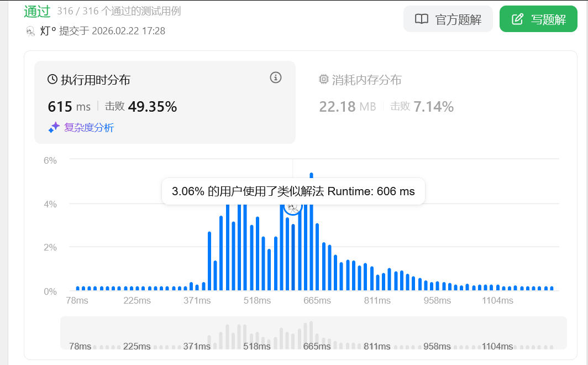Click the pencil icon in 写题解 button
This screenshot has height=365, width=588.
point(517,19)
